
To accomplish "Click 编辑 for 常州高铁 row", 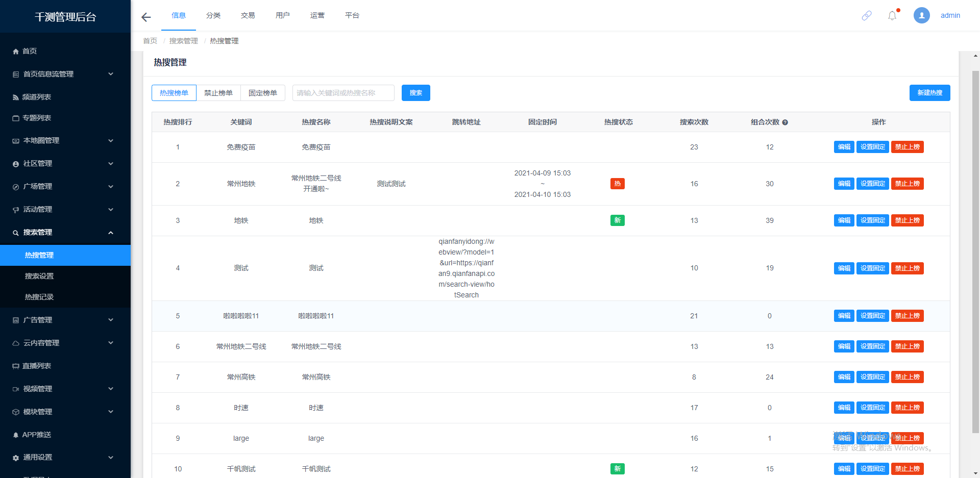I will (844, 377).
